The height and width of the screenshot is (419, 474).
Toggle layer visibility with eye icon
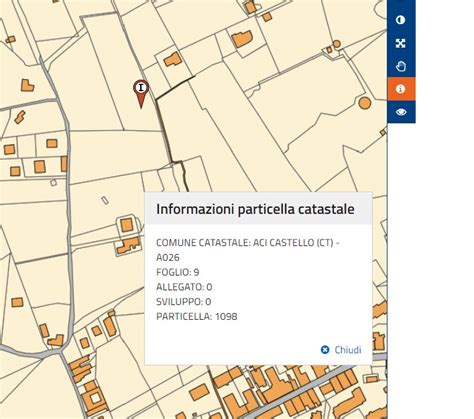tap(401, 112)
